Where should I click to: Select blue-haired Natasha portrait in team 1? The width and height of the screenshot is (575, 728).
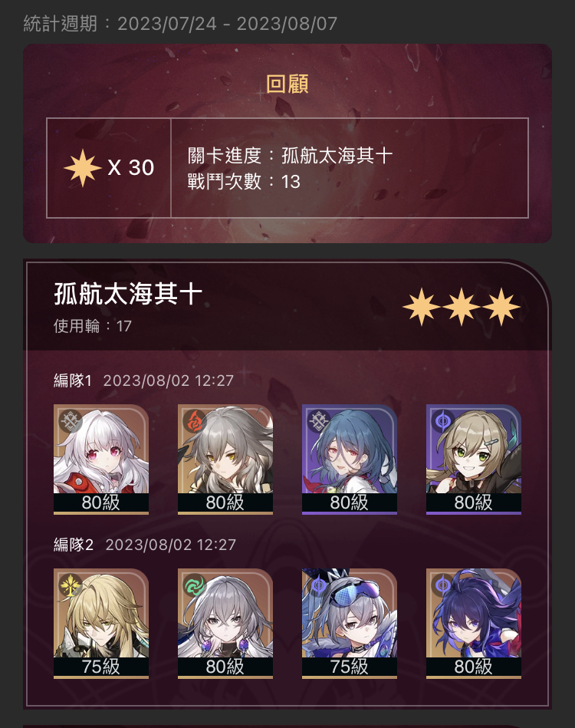click(350, 460)
